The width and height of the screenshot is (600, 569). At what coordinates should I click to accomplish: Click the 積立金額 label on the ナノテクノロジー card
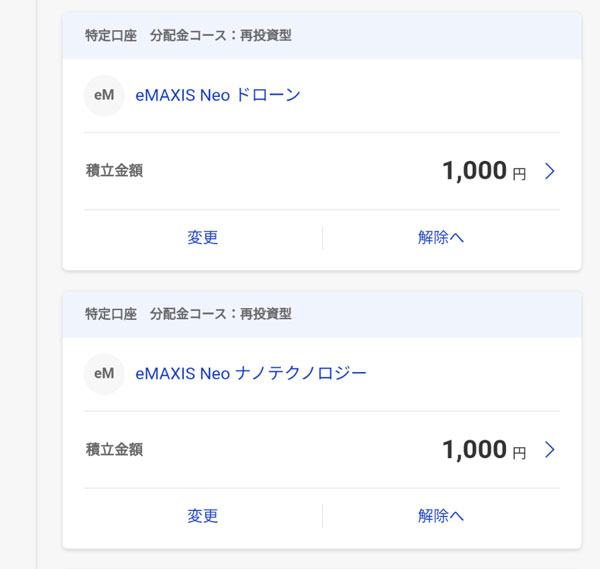(114, 450)
